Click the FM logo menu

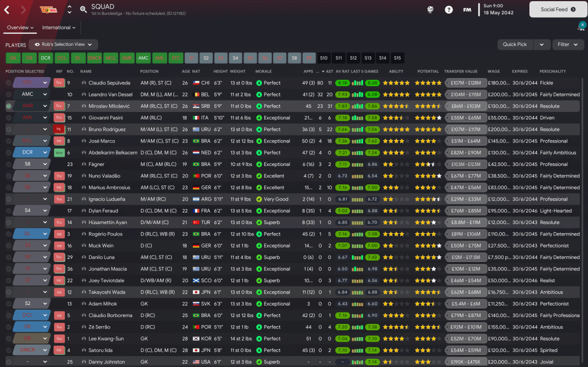pos(467,10)
